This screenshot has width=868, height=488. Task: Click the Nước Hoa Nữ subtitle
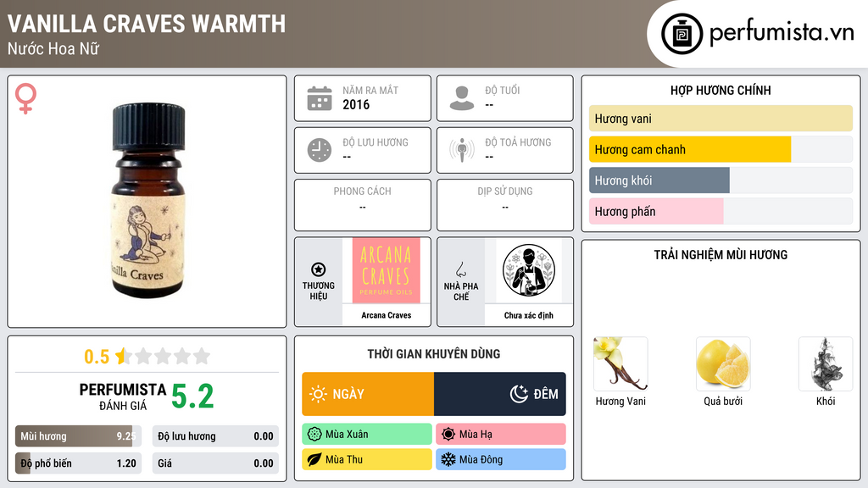tap(53, 48)
